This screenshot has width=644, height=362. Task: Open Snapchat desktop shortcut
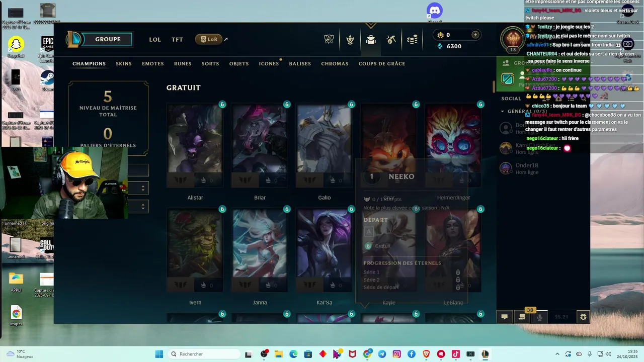click(x=16, y=47)
